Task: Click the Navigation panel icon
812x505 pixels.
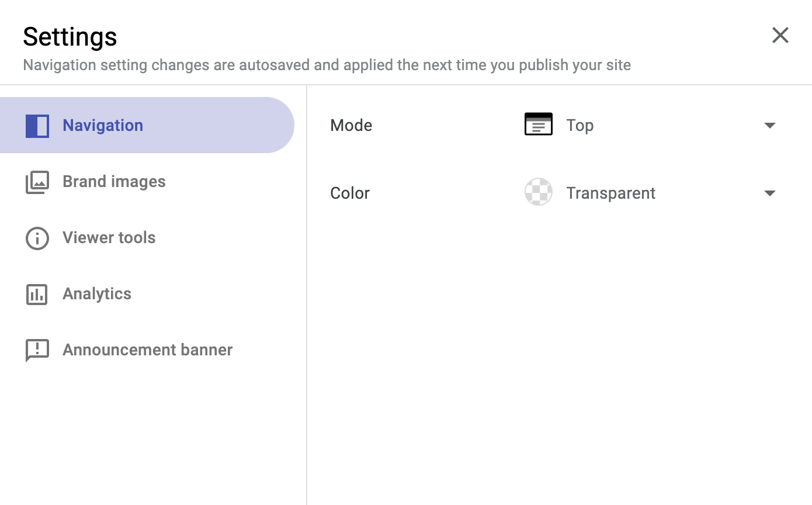Action: click(37, 125)
